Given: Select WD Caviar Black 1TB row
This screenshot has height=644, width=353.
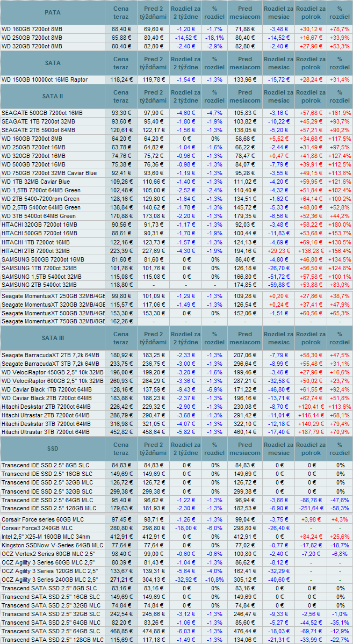Looking at the screenshot, I should pos(176,389).
